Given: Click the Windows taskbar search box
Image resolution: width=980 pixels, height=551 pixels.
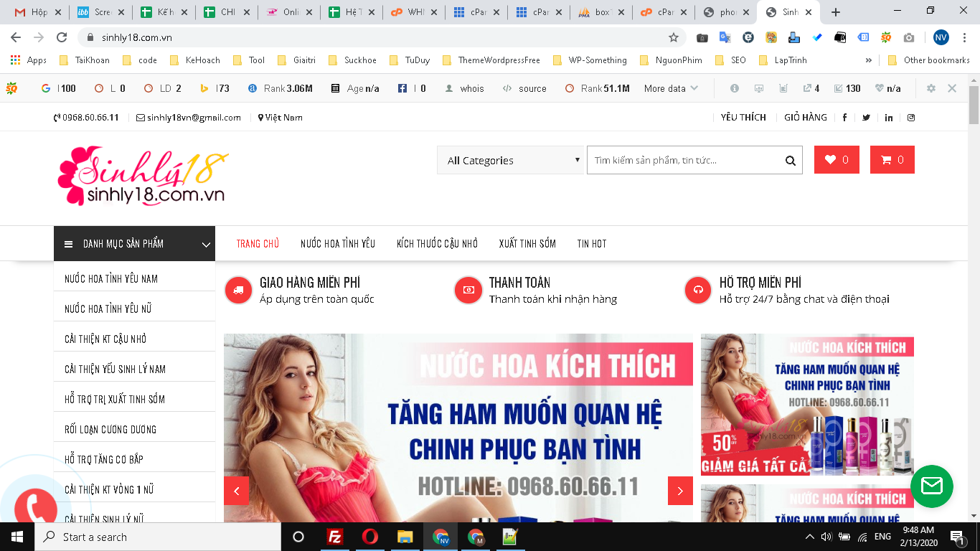Looking at the screenshot, I should 158,537.
